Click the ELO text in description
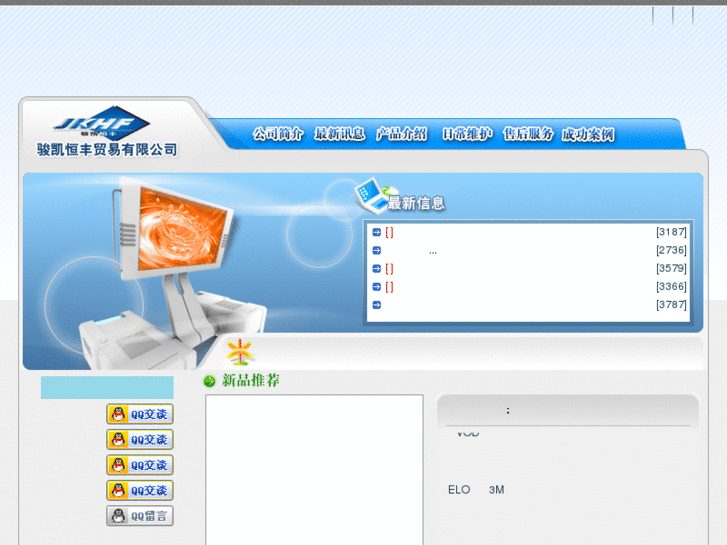The height and width of the screenshot is (545, 727). [x=459, y=490]
